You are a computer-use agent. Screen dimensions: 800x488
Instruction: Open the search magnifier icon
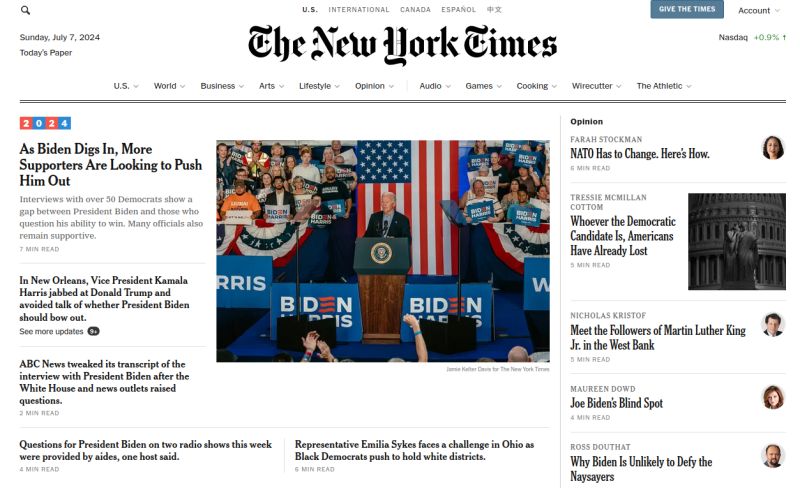25,10
